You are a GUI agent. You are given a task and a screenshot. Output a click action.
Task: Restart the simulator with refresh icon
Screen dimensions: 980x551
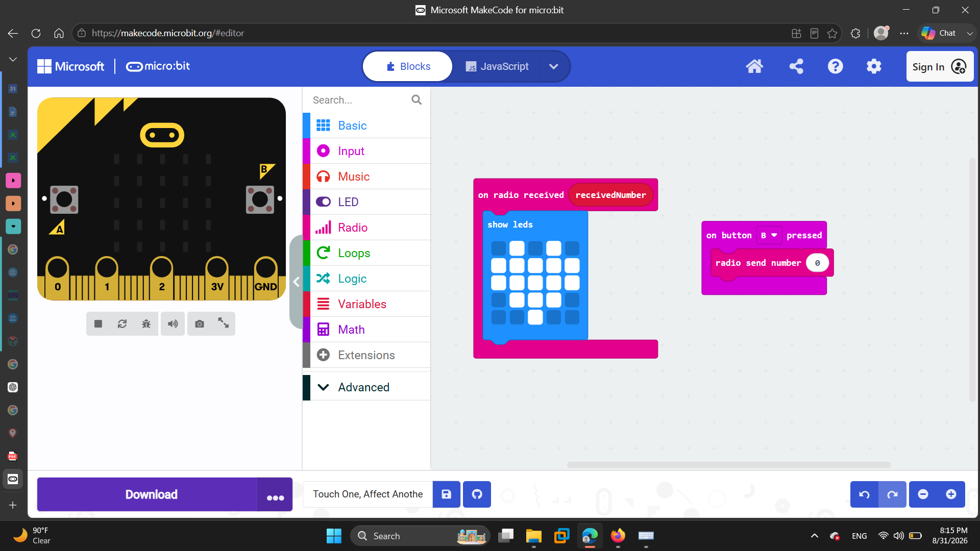pyautogui.click(x=122, y=324)
